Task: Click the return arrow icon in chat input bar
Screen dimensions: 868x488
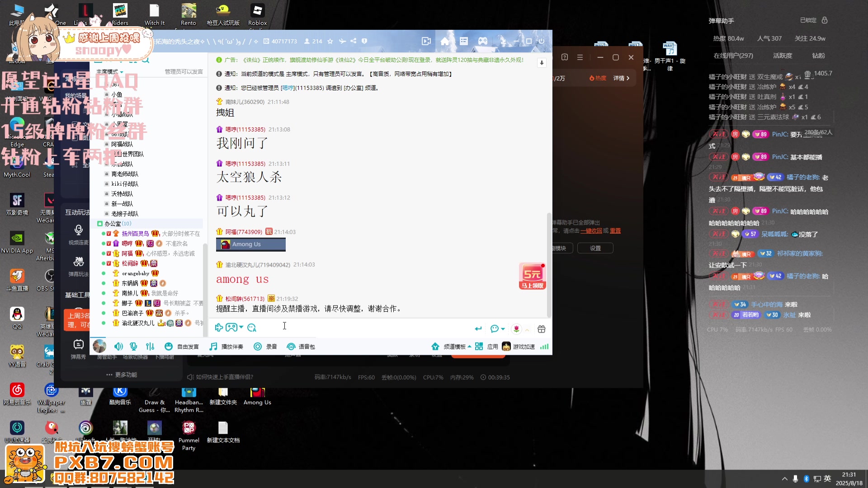Action: pos(478,329)
